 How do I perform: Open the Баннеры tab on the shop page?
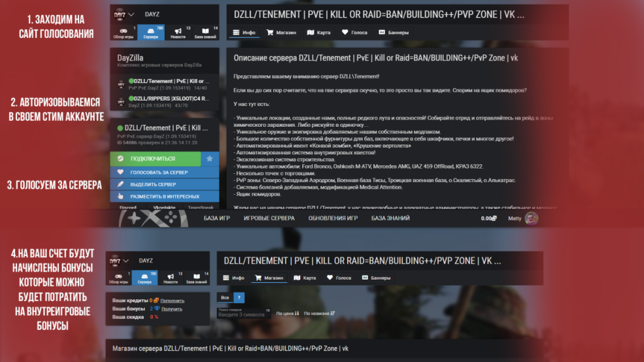[376, 278]
